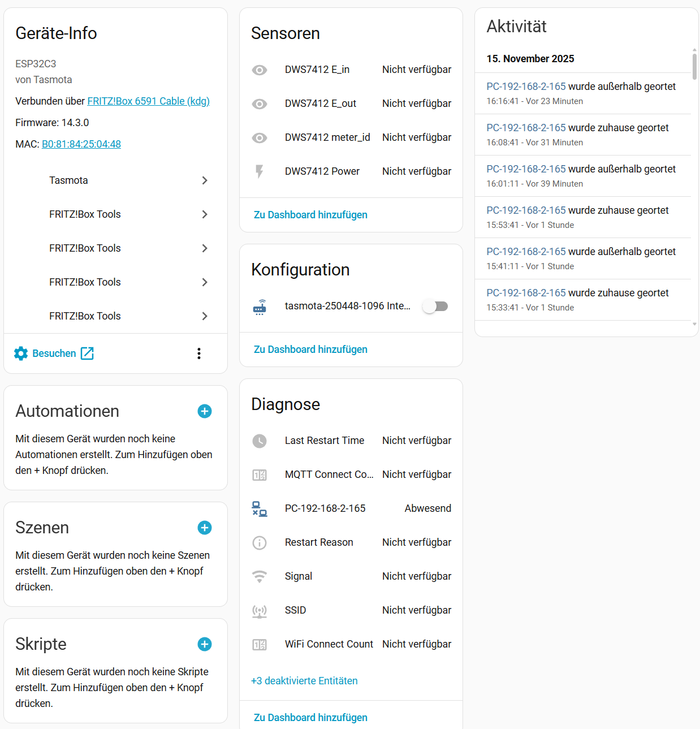700x729 pixels.
Task: Click the add Szenen plus icon
Action: tap(205, 528)
